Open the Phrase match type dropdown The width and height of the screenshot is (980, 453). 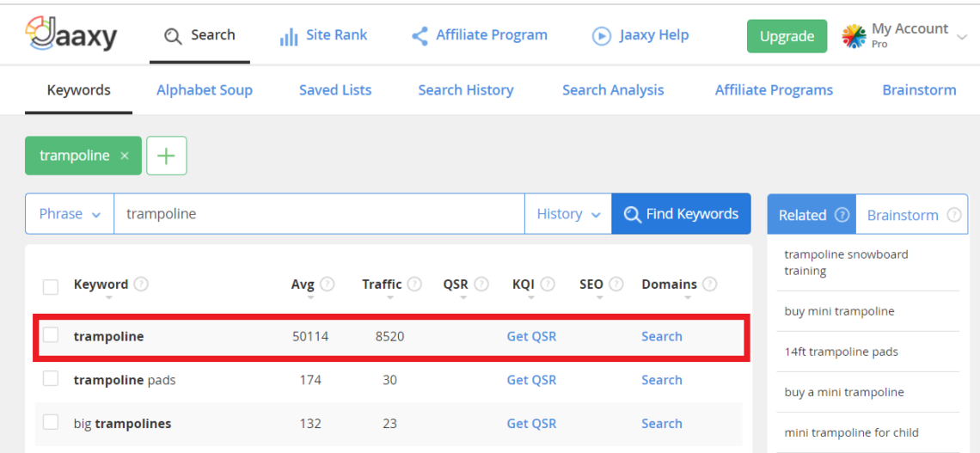point(70,214)
